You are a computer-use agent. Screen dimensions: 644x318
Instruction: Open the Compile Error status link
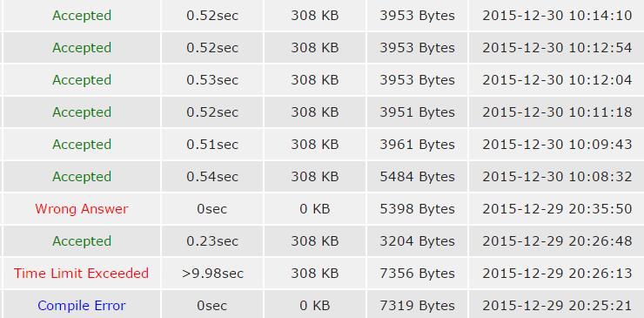click(x=81, y=306)
